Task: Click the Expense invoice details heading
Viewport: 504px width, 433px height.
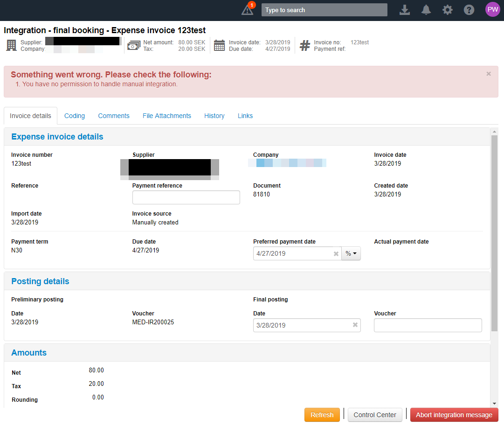Action: (57, 137)
